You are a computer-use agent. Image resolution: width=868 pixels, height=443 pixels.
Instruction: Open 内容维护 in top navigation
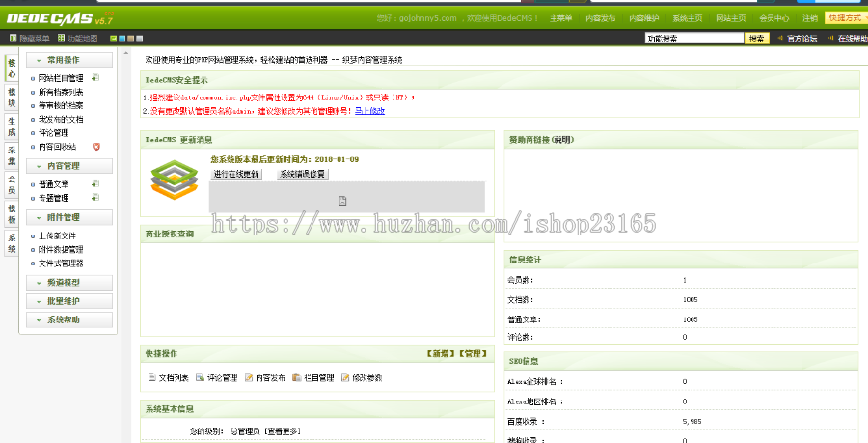click(644, 18)
